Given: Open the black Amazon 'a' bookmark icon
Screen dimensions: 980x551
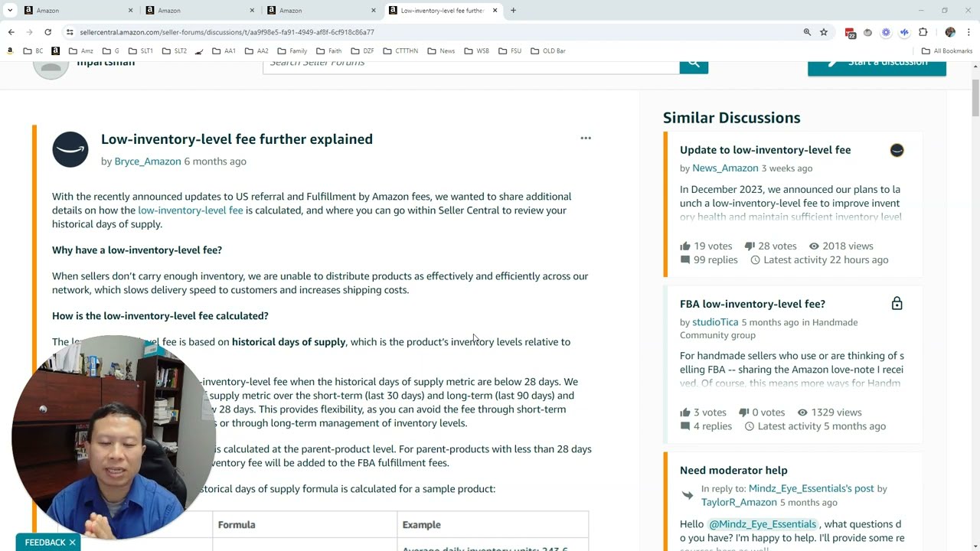Looking at the screenshot, I should 55,51.
